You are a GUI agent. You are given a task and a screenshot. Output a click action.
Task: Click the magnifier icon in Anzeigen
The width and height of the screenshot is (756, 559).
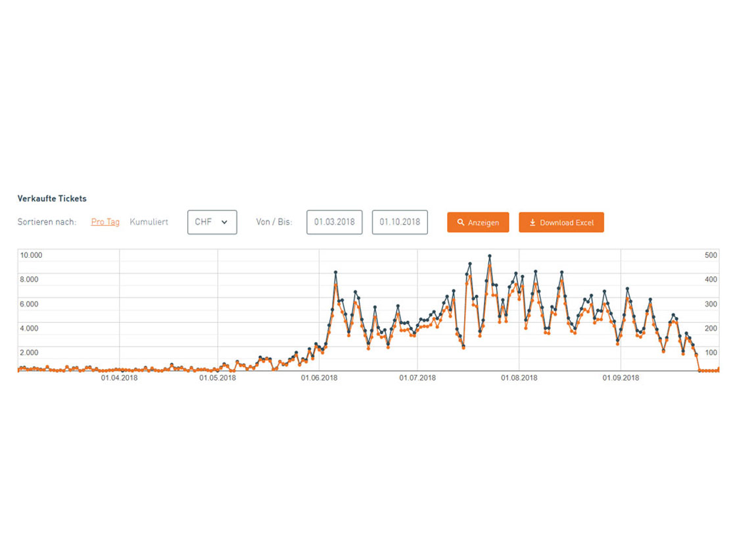click(461, 223)
